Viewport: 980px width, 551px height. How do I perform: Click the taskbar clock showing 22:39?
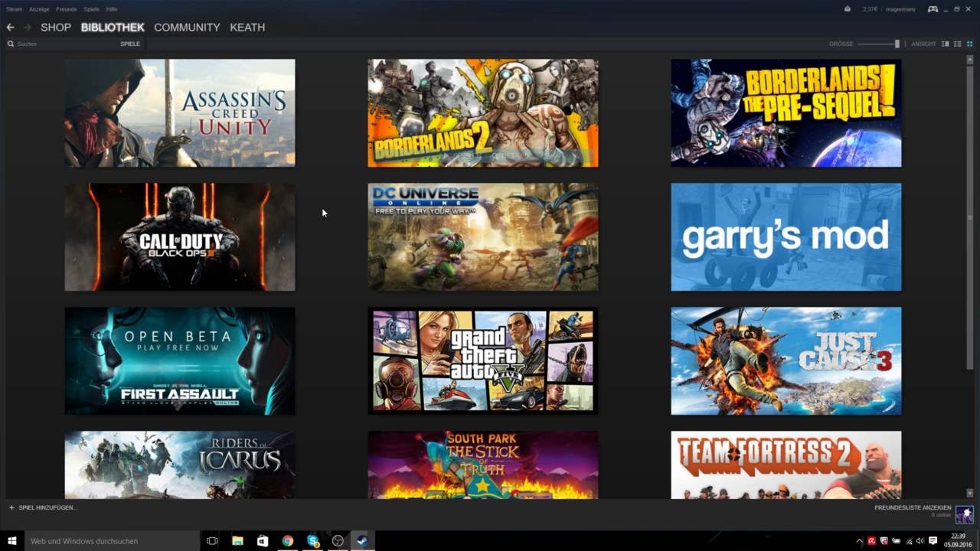[x=958, y=541]
